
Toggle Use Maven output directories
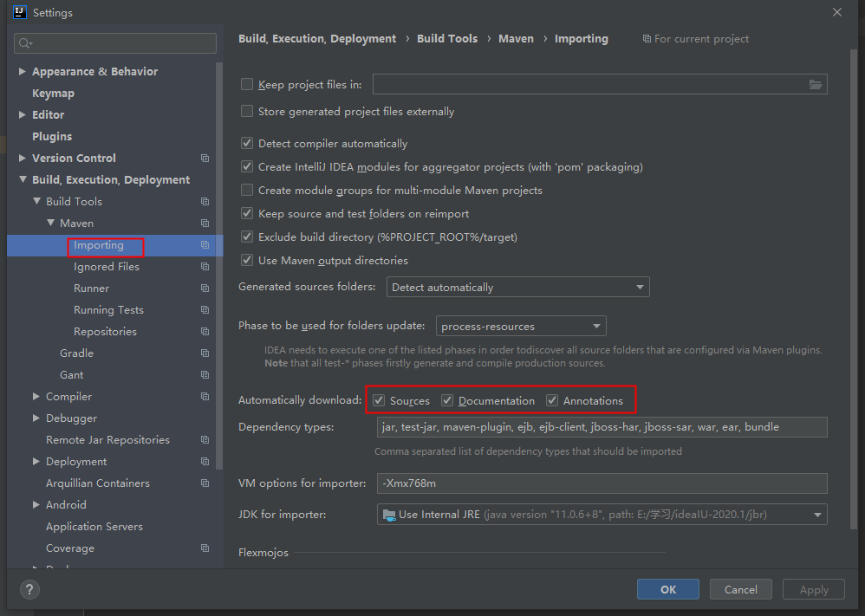pyautogui.click(x=247, y=260)
